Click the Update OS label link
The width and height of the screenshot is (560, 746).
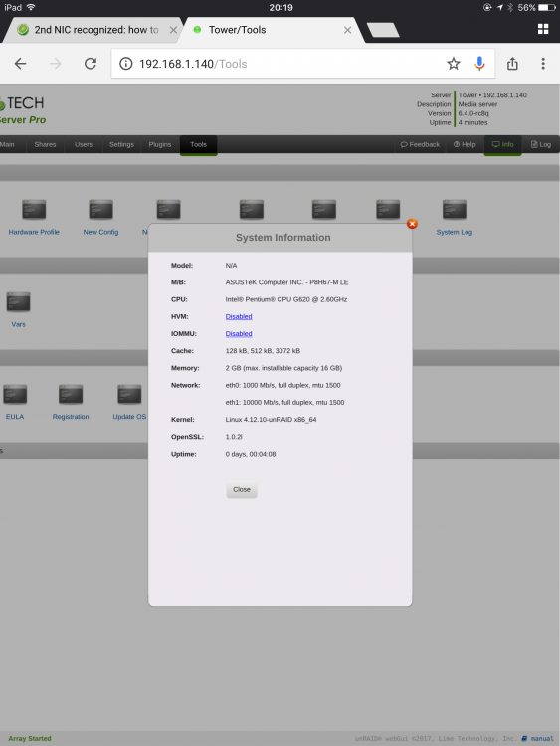(x=129, y=417)
